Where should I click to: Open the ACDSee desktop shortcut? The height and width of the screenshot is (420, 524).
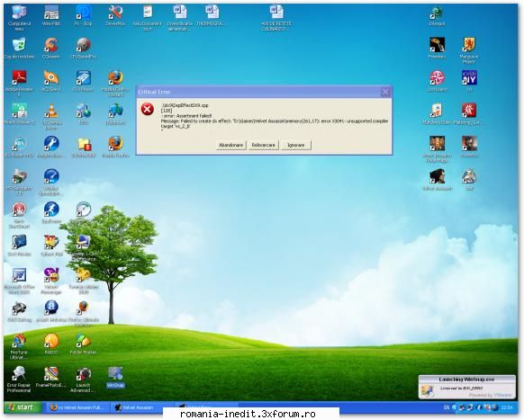[51, 81]
